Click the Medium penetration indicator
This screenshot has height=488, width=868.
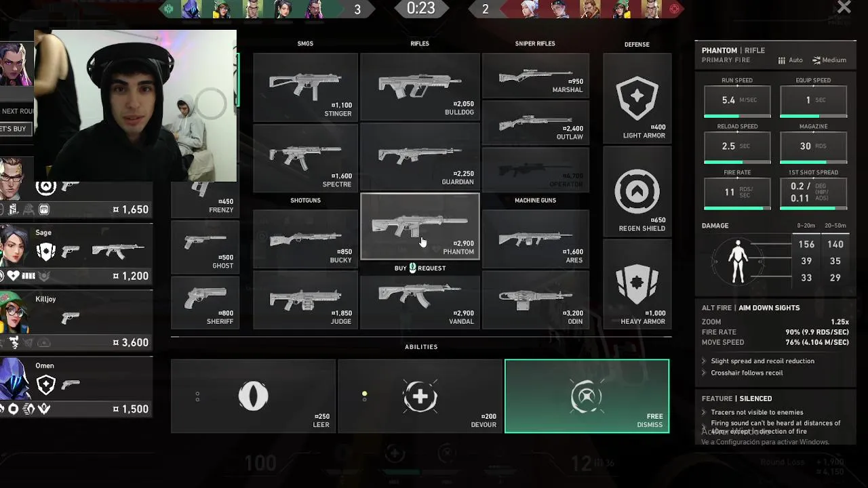click(829, 60)
